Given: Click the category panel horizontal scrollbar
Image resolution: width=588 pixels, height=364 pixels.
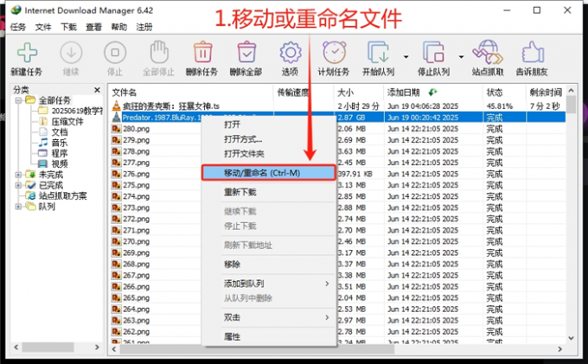Looking at the screenshot, I should point(48,347).
